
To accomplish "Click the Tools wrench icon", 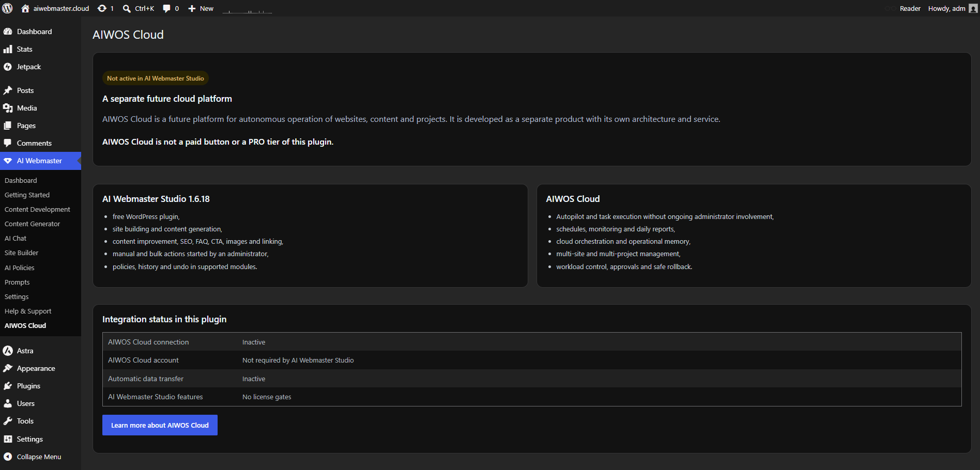I will tap(8, 421).
